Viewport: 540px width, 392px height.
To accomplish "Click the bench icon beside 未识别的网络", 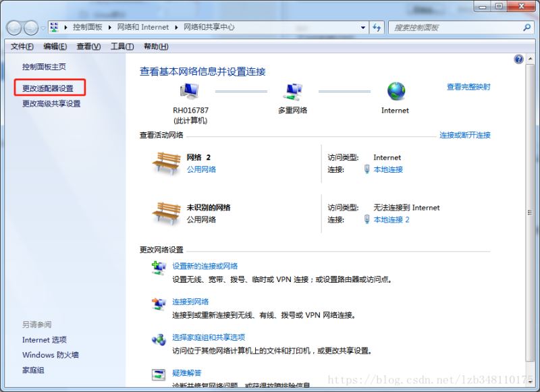I will click(165, 213).
